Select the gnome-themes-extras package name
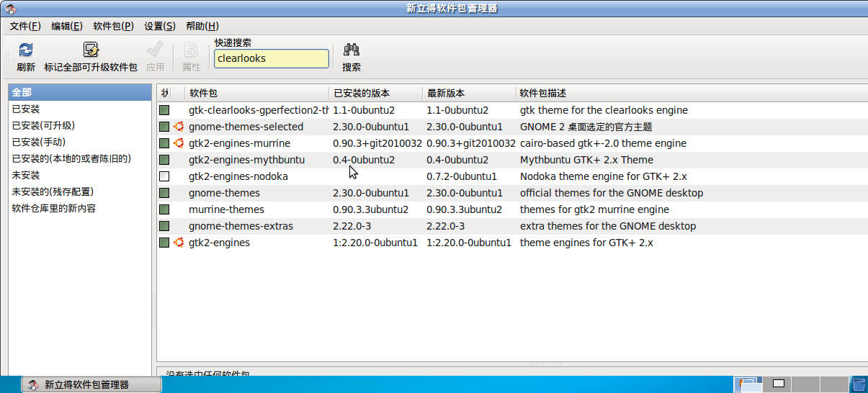The height and width of the screenshot is (393, 868). click(241, 226)
